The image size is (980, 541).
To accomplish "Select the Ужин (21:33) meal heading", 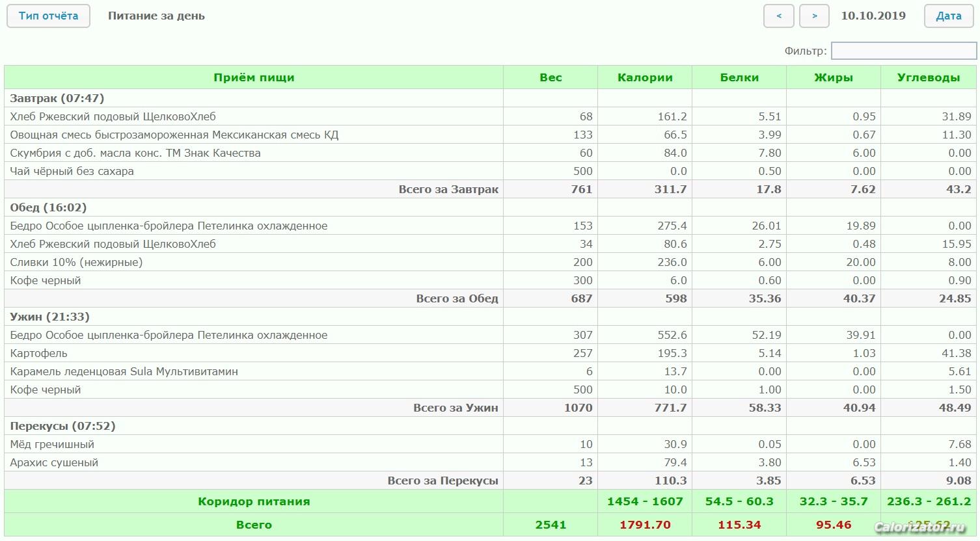I will tap(49, 317).
